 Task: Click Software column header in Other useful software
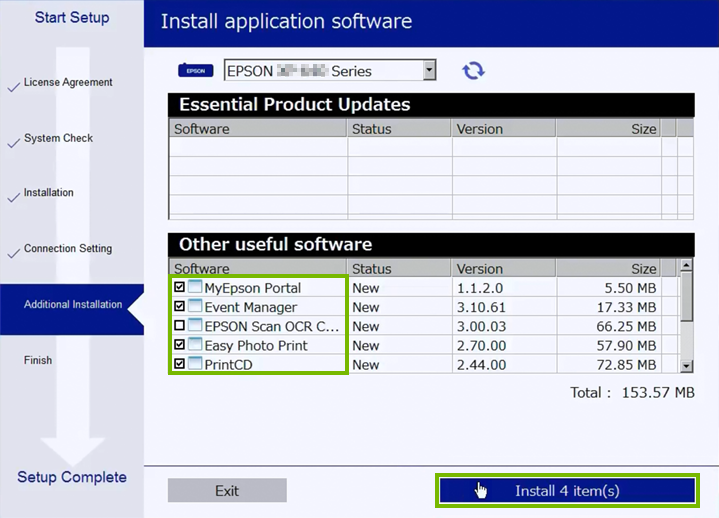(x=258, y=268)
